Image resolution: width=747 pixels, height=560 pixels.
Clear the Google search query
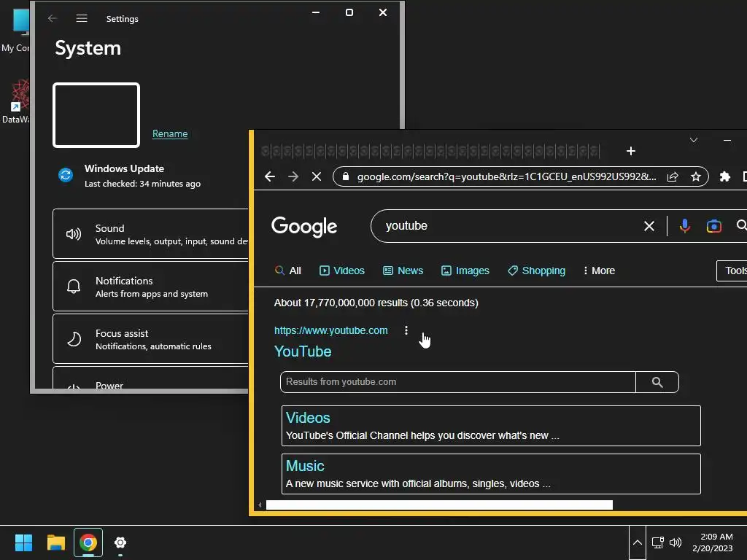click(649, 226)
